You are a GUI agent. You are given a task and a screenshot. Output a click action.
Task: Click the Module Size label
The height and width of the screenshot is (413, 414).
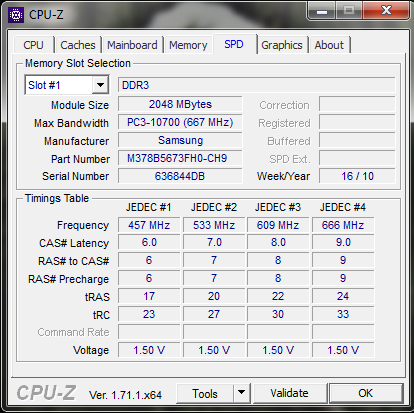coord(80,105)
